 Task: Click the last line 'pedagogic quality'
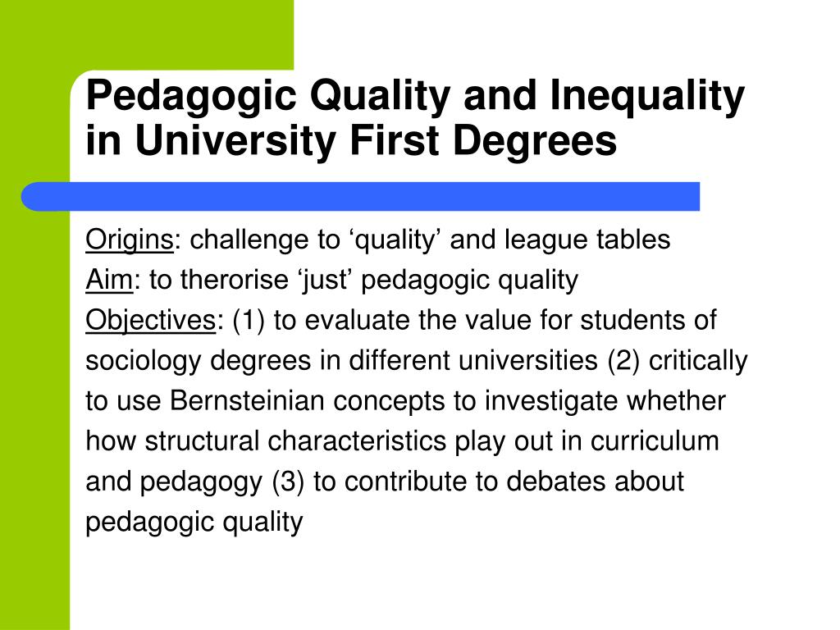[194, 523]
